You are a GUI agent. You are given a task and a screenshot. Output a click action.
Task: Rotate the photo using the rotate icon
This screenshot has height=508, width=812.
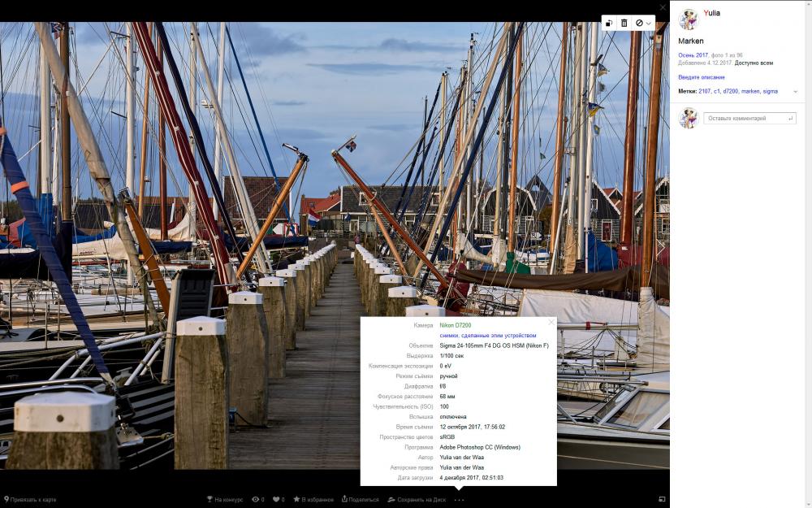point(610,23)
